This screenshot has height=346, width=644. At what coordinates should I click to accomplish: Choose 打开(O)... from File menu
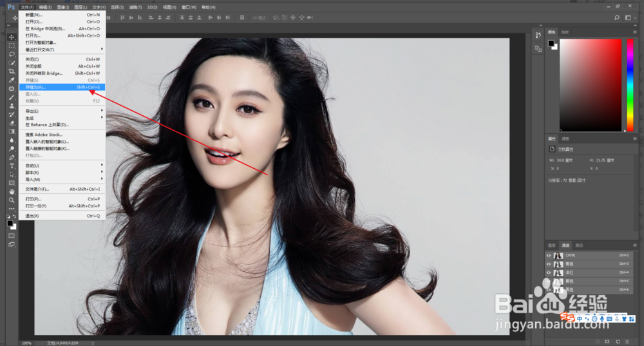62,22
